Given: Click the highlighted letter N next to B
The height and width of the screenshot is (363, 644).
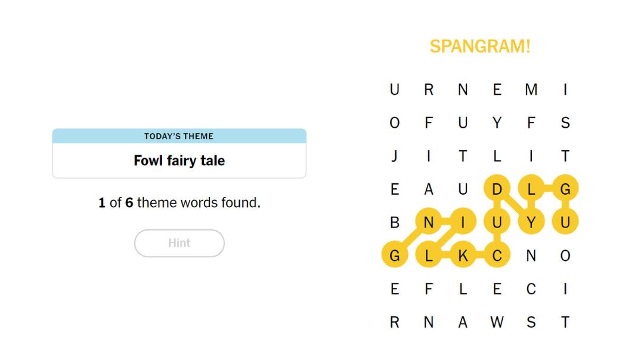Looking at the screenshot, I should point(429,223).
